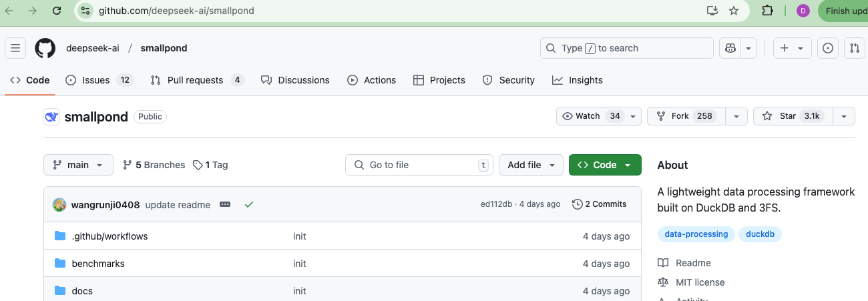Install app icon in address bar
Viewport: 868px width, 301px height.
712,11
